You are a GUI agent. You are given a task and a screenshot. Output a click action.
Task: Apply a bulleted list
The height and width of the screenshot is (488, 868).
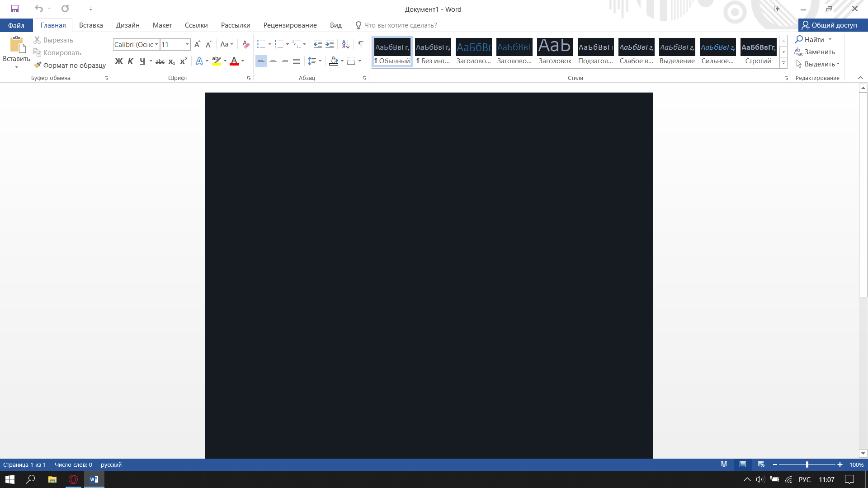tap(261, 44)
